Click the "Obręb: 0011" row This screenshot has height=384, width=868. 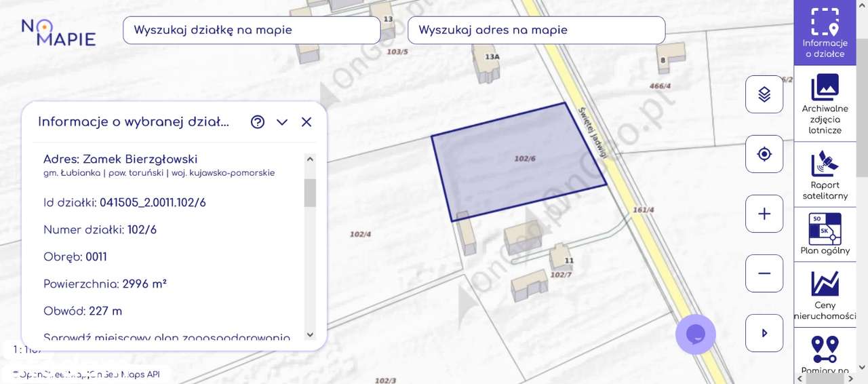tap(75, 257)
